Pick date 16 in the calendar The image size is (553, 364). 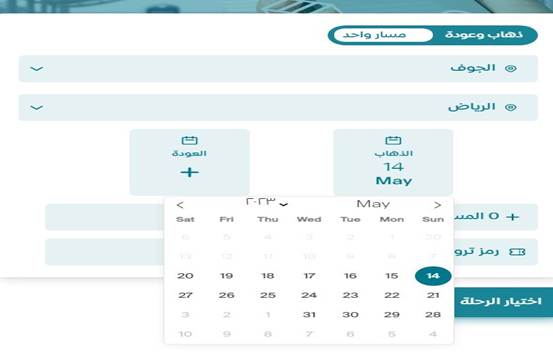click(350, 276)
